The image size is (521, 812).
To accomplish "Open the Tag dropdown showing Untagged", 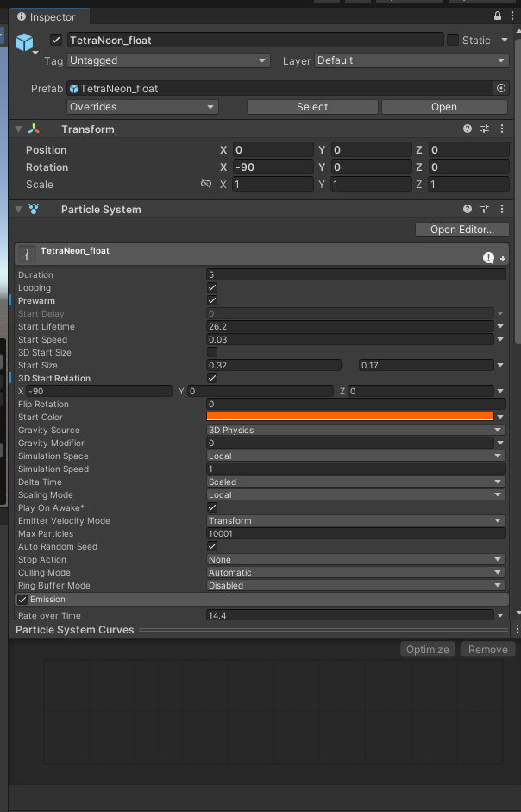I will [168, 60].
